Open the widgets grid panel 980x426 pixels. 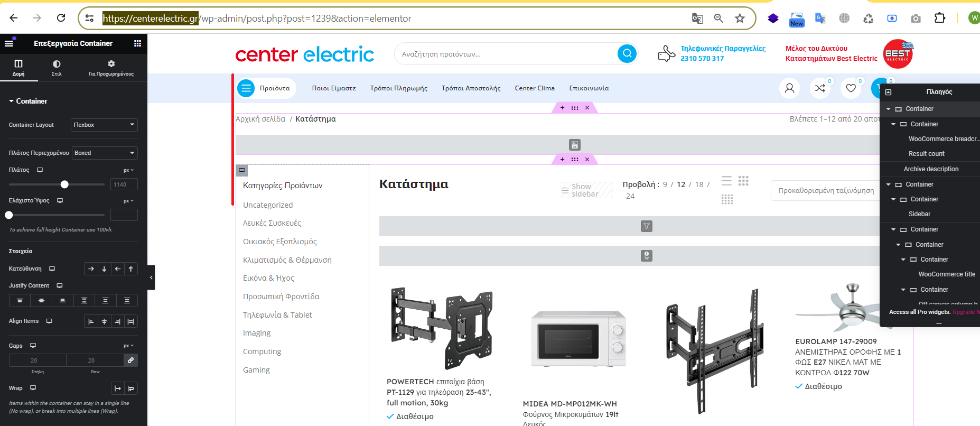point(137,43)
